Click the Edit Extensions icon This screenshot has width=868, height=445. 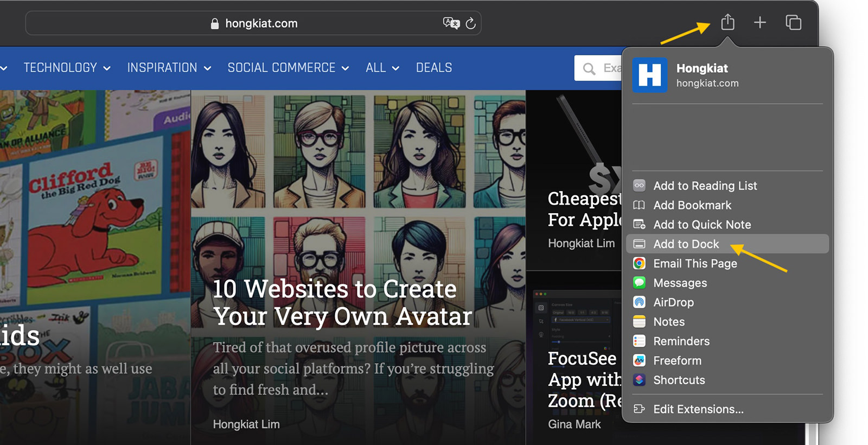point(640,409)
